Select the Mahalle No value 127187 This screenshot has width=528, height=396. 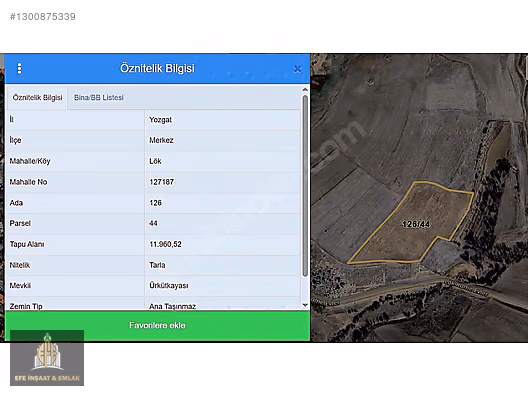coord(162,182)
